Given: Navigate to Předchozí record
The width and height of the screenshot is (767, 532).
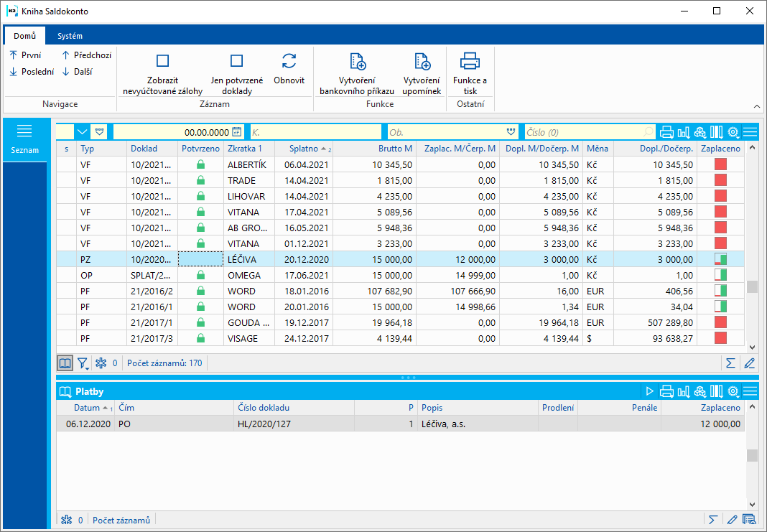Looking at the screenshot, I should 86,55.
